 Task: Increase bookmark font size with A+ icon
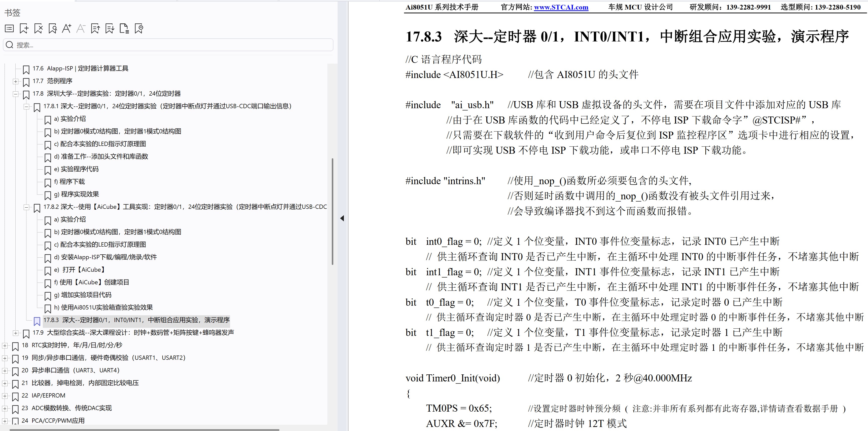(67, 29)
